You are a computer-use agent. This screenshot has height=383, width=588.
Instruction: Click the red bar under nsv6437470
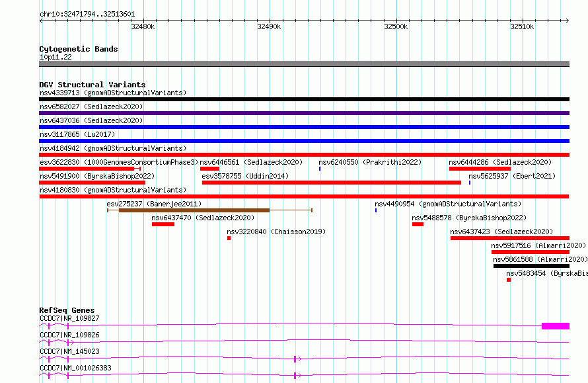pos(163,224)
